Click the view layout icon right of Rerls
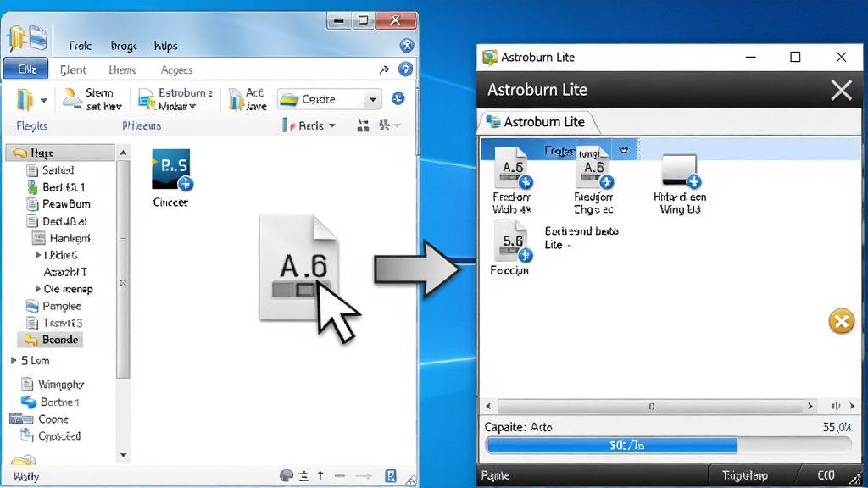This screenshot has height=488, width=868. (x=363, y=126)
